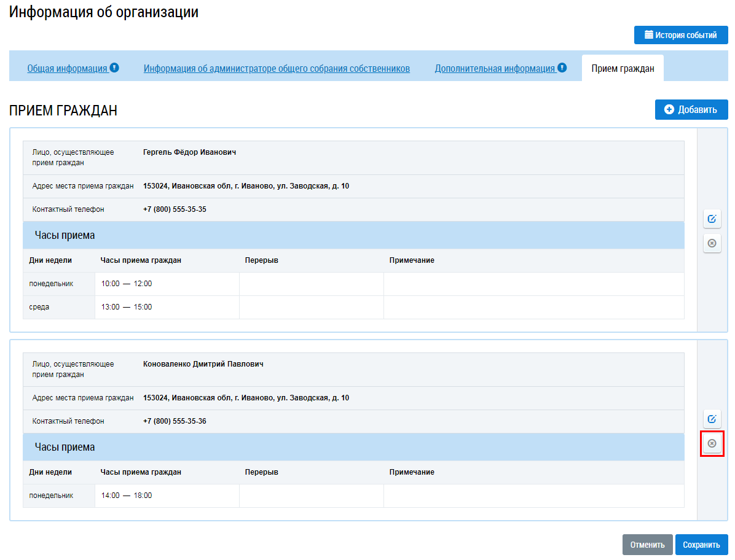
Task: Delete the Гергель Фёдор Иванович reception record
Action: (712, 243)
